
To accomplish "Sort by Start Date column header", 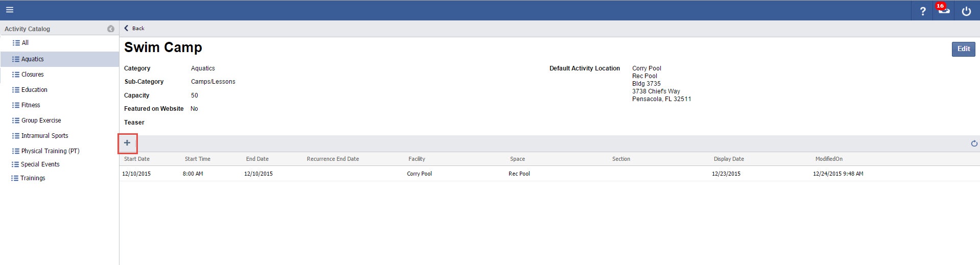I will [x=137, y=159].
